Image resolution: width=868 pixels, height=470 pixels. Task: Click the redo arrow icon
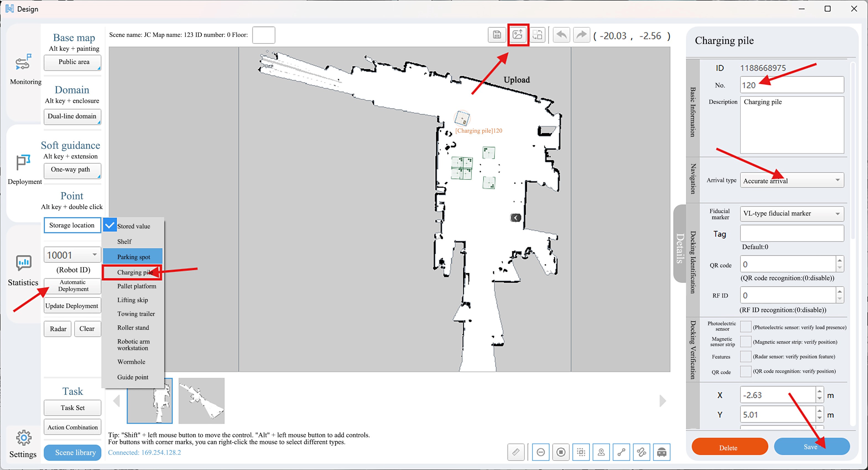pyautogui.click(x=581, y=35)
